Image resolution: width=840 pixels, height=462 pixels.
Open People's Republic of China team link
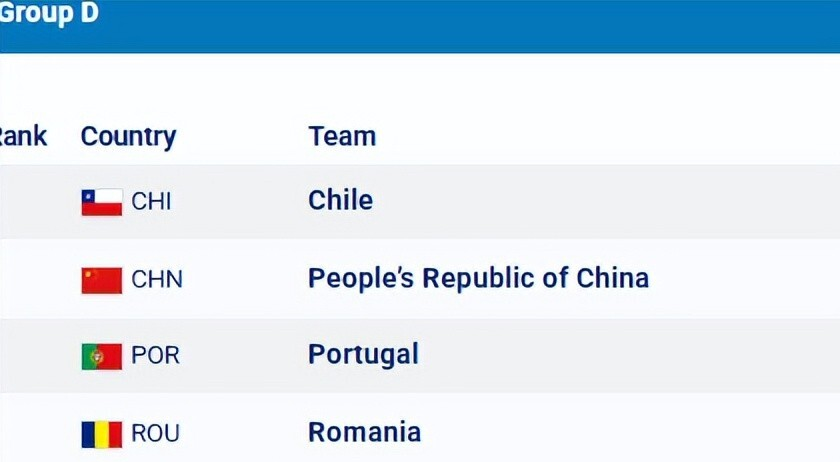pyautogui.click(x=478, y=278)
